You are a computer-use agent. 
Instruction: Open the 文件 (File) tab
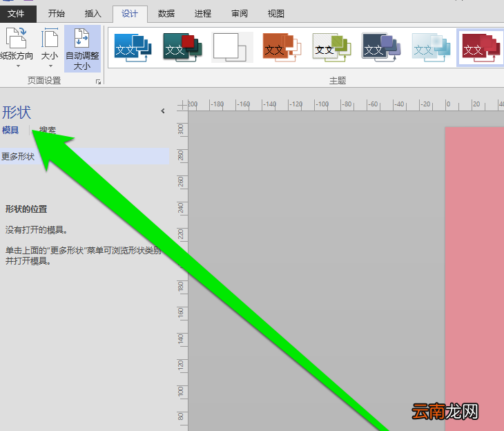(18, 14)
